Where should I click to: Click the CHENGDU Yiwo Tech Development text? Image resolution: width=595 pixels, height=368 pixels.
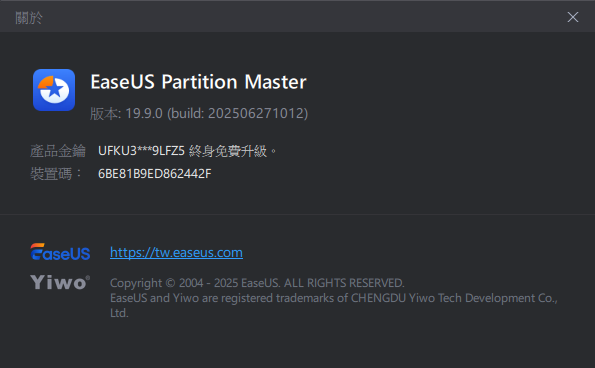[443, 298]
